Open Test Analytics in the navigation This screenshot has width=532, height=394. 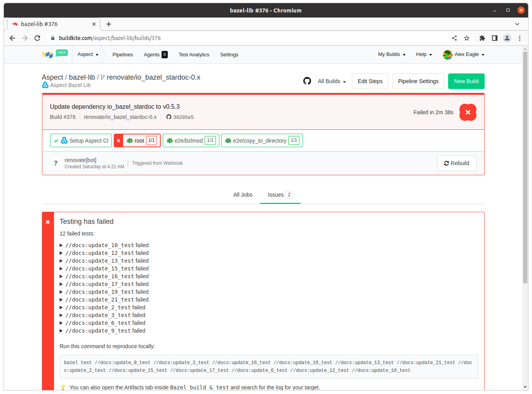[x=194, y=55]
